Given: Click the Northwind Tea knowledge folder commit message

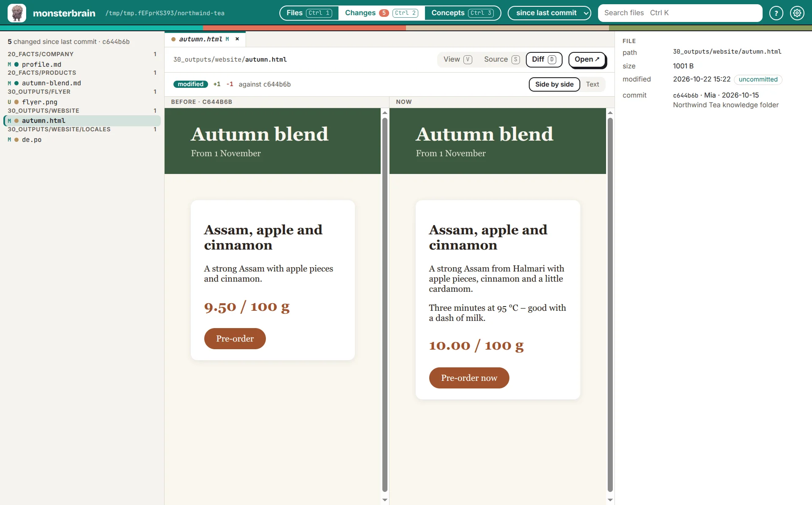Looking at the screenshot, I should [x=725, y=105].
